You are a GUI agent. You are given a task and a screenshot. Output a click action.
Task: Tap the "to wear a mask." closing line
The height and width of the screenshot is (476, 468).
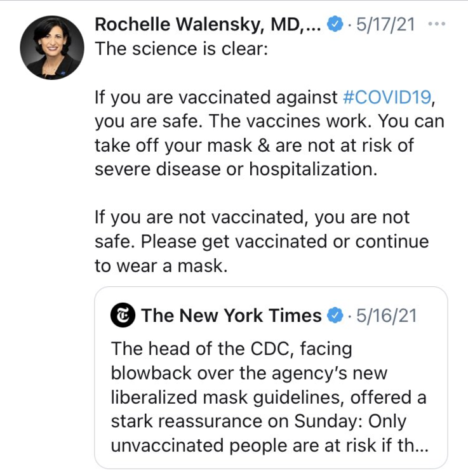click(x=160, y=266)
